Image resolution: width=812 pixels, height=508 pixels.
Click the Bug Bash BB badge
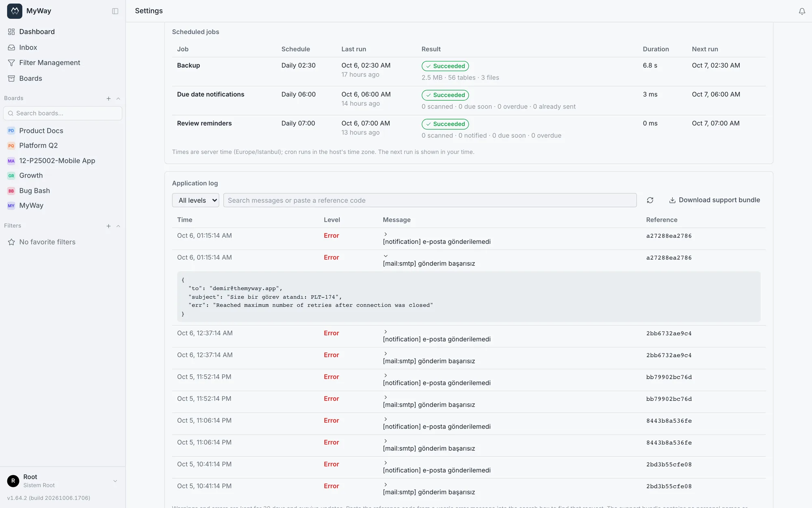click(x=11, y=191)
